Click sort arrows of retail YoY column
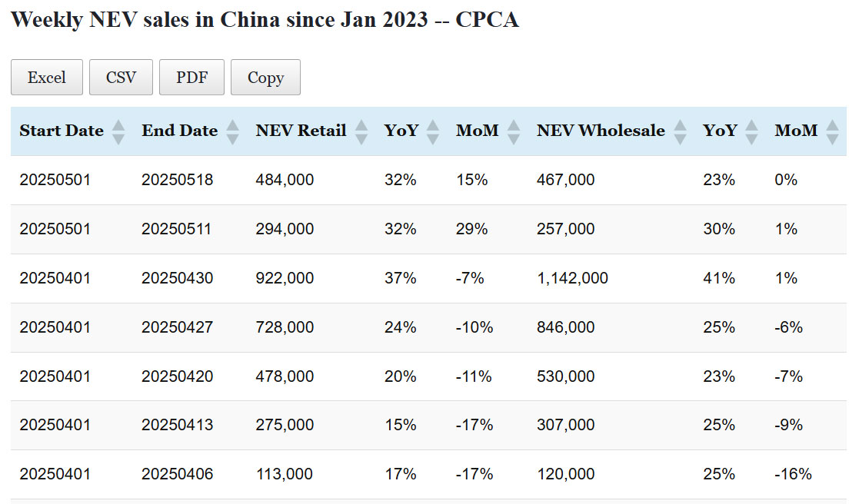 pos(433,131)
